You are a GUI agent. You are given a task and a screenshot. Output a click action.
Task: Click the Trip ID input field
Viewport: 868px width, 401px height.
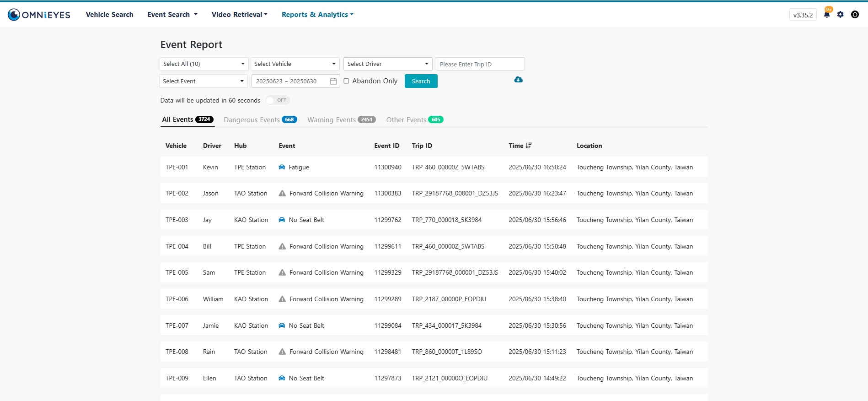coord(480,64)
